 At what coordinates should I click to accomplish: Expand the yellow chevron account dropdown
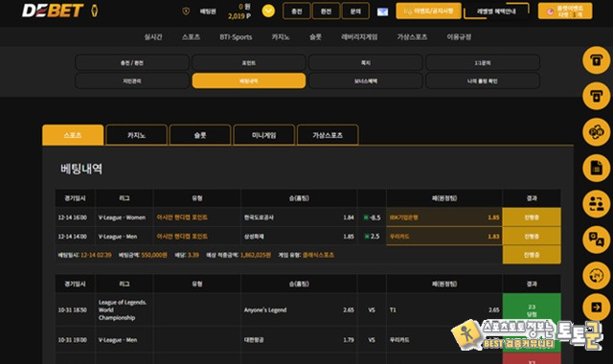click(268, 11)
